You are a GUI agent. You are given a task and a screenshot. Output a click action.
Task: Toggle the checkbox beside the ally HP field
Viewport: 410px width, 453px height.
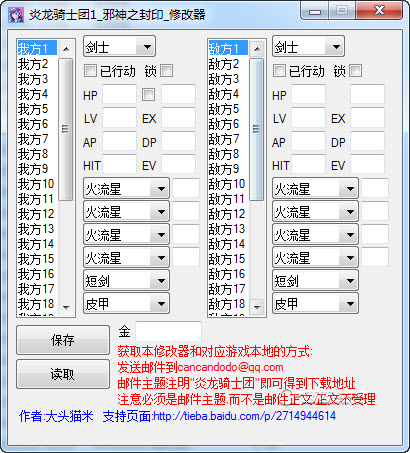(x=148, y=95)
